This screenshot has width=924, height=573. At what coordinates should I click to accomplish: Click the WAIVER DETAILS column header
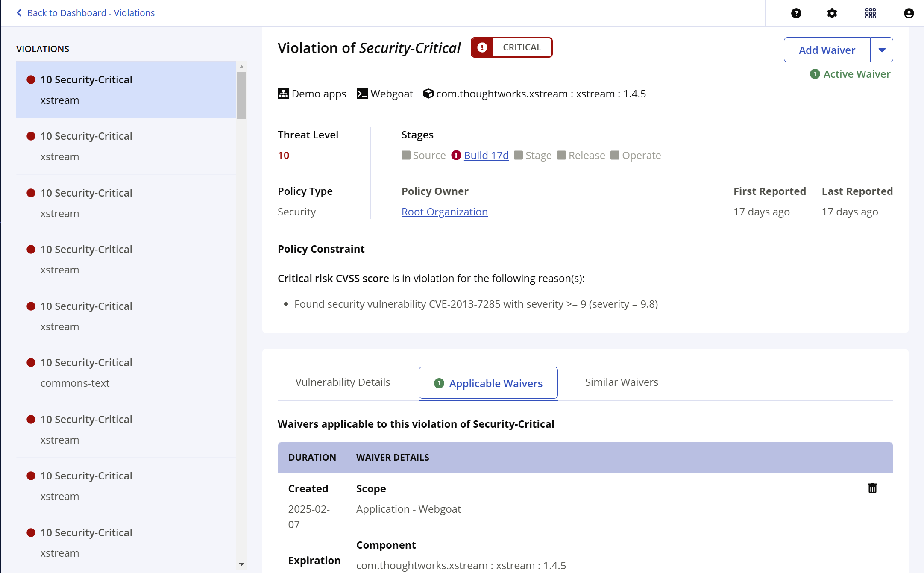coord(393,457)
